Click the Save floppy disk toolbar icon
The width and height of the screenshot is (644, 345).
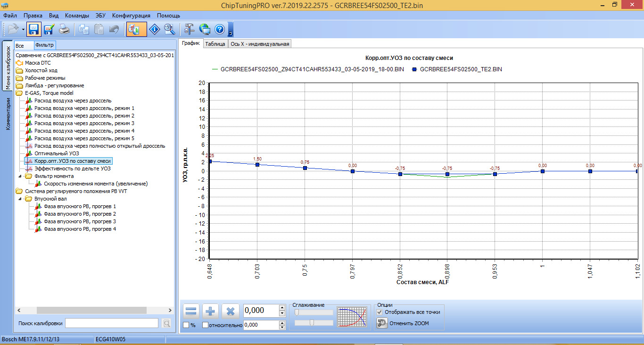pos(33,29)
